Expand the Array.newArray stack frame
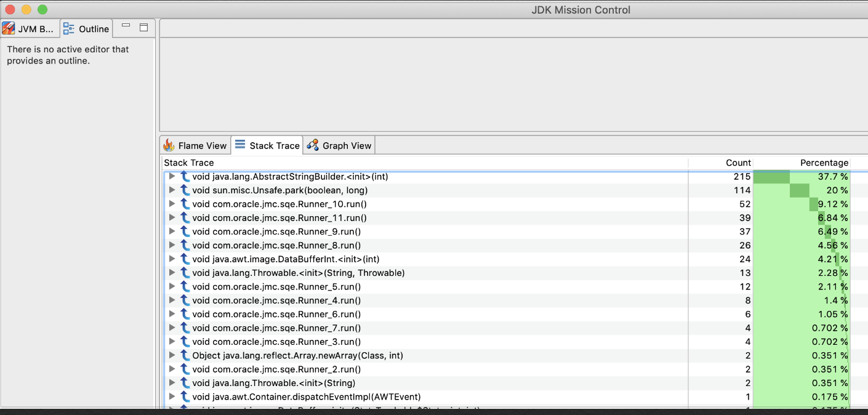868x415 pixels. 172,355
